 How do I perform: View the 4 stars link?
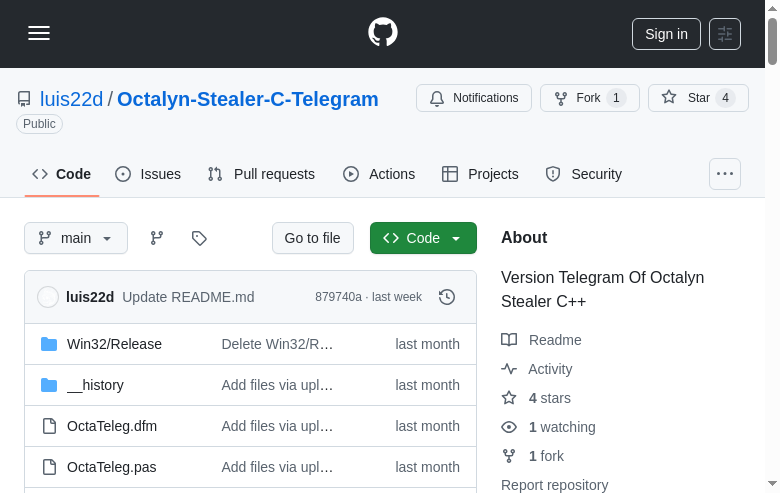coord(536,398)
